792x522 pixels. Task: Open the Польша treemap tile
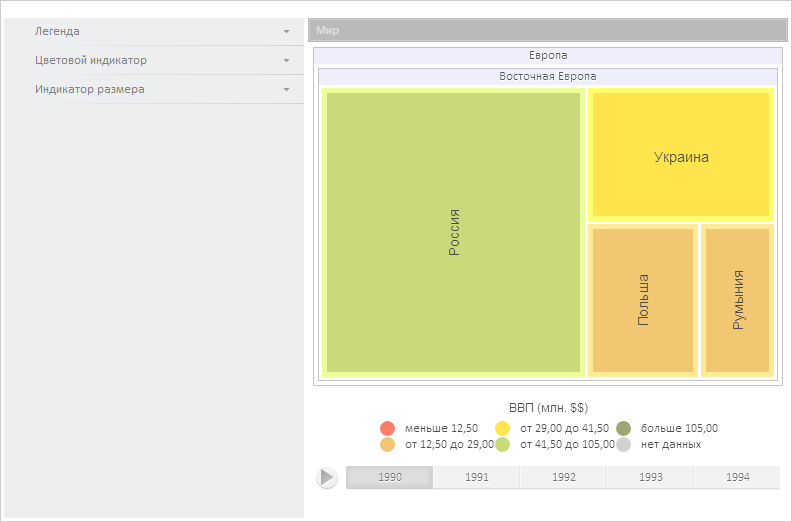coord(643,300)
